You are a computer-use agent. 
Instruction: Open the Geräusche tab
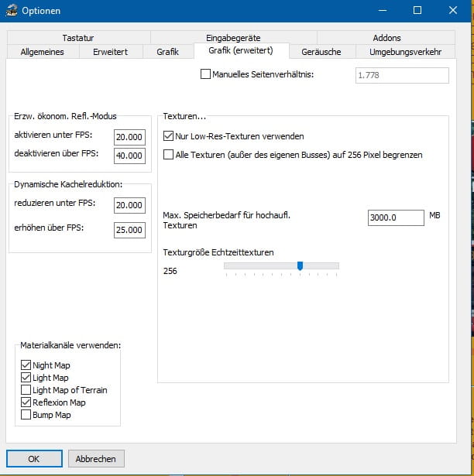(x=321, y=52)
